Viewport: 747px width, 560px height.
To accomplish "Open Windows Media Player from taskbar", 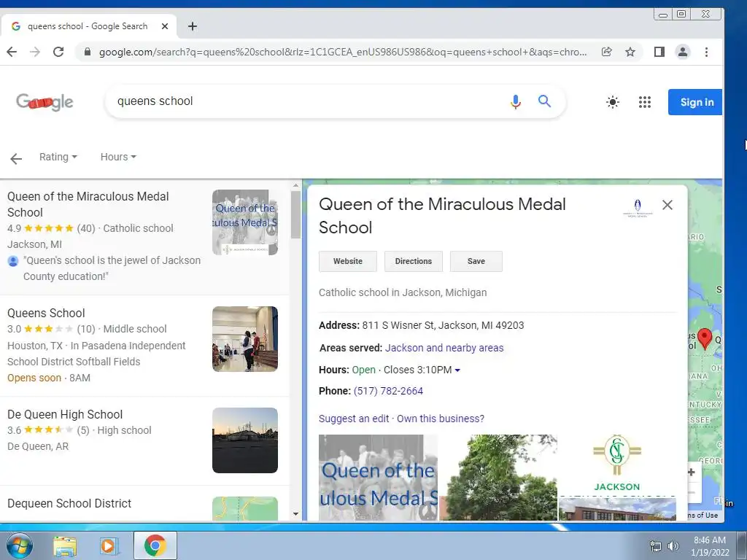I will pos(109,545).
